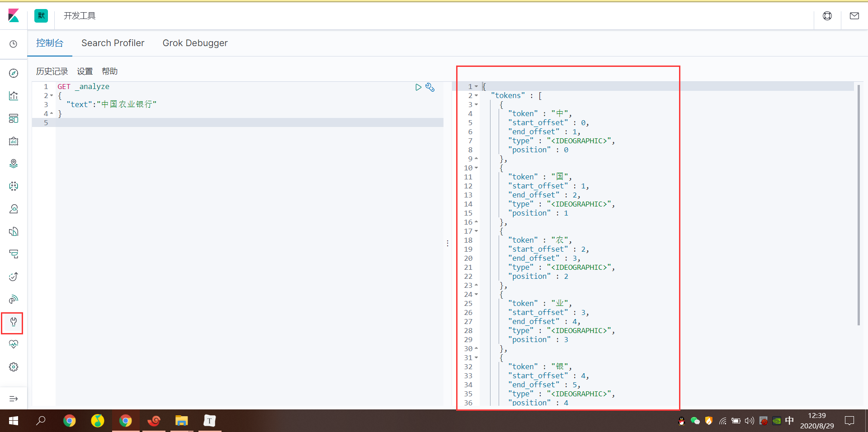
Task: Open Stack Monitoring heartbeat icon
Action: (14, 344)
